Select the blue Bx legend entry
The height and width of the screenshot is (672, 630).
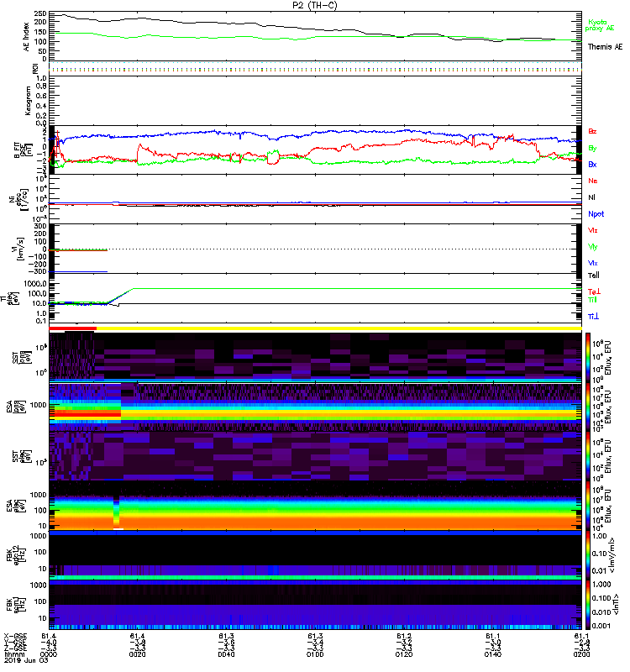[x=593, y=165]
